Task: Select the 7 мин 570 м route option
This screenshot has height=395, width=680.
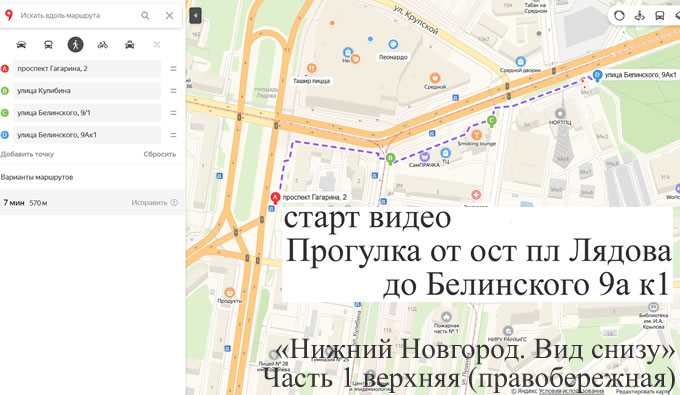Action: (91, 202)
